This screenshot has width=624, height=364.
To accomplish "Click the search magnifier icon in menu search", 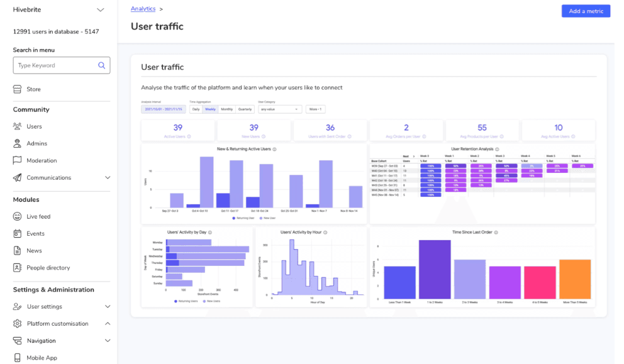I will (101, 65).
